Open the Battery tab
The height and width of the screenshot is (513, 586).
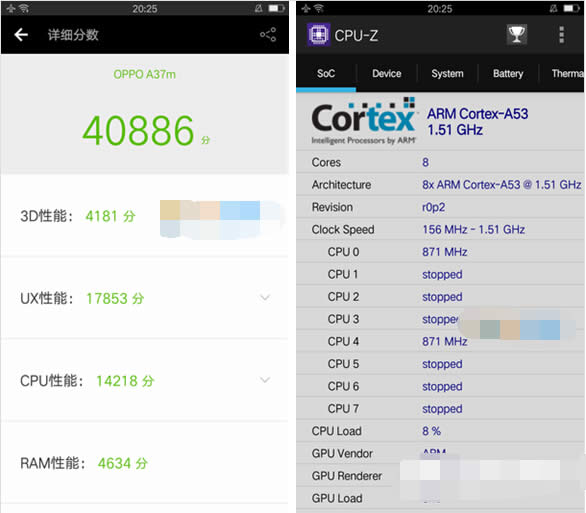[x=508, y=74]
